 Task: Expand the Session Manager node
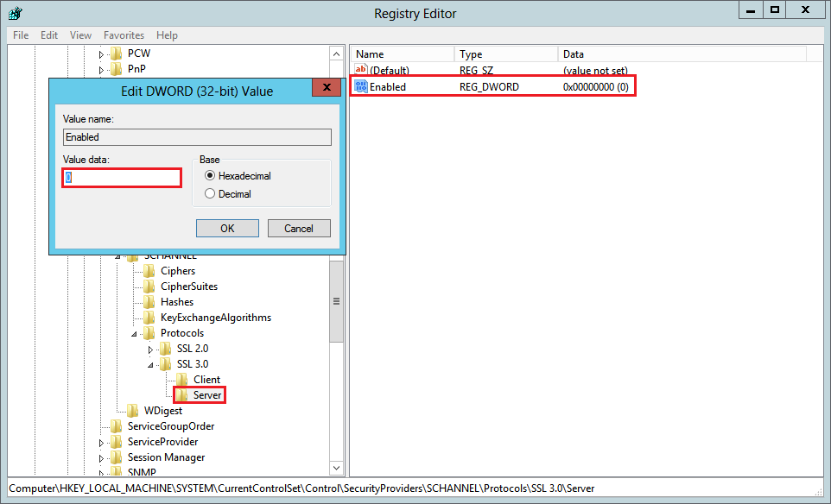click(x=101, y=458)
